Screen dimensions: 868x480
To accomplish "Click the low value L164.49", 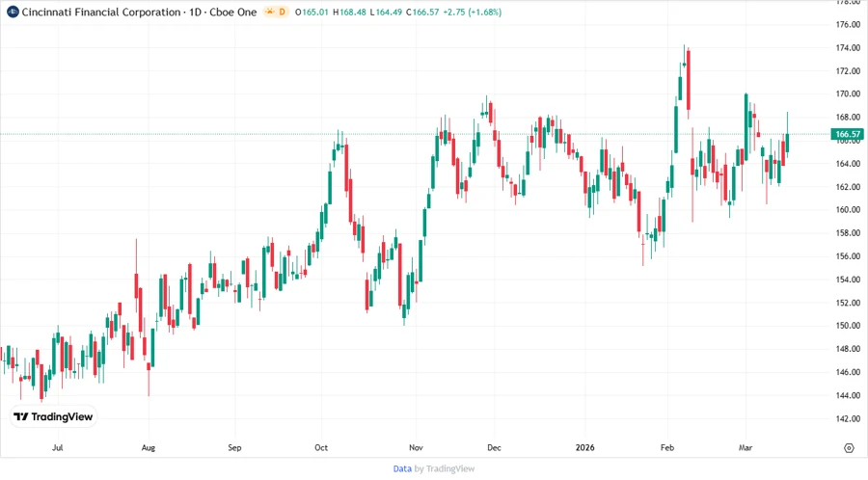I will point(386,12).
